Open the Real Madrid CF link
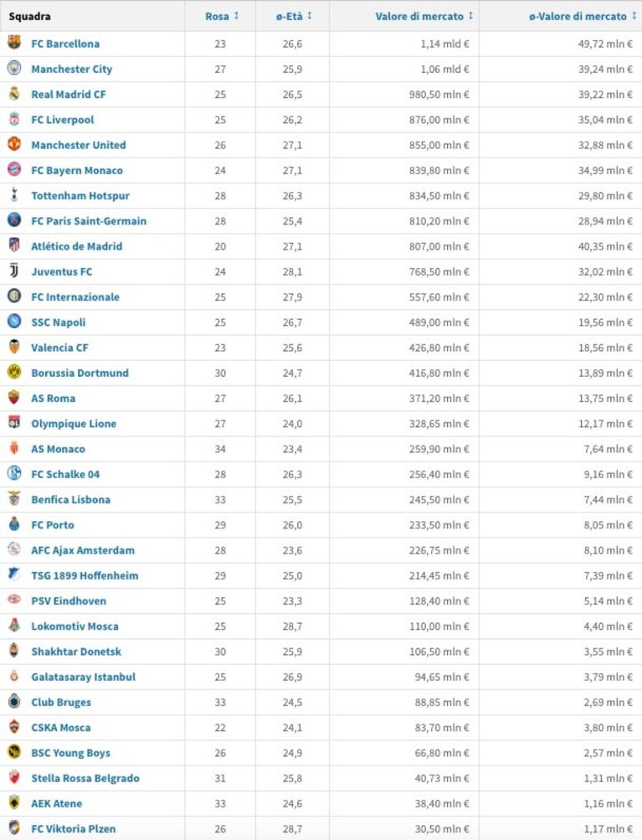This screenshot has height=840, width=642. click(x=69, y=95)
